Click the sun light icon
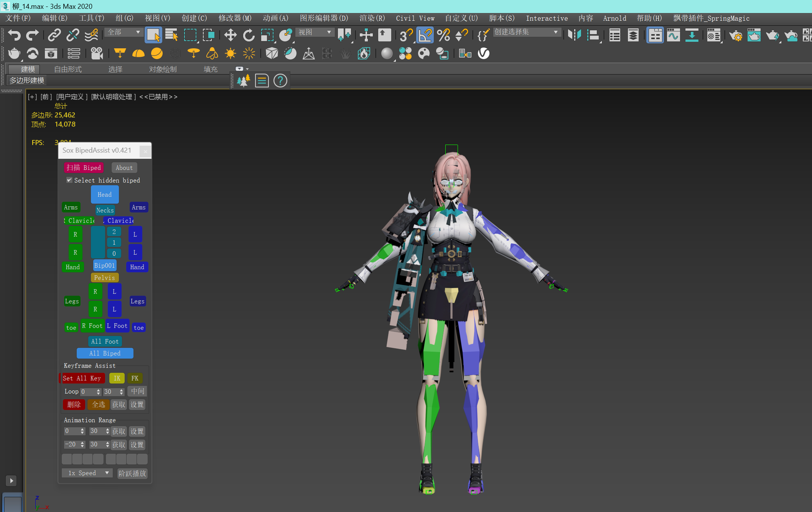 [230, 53]
